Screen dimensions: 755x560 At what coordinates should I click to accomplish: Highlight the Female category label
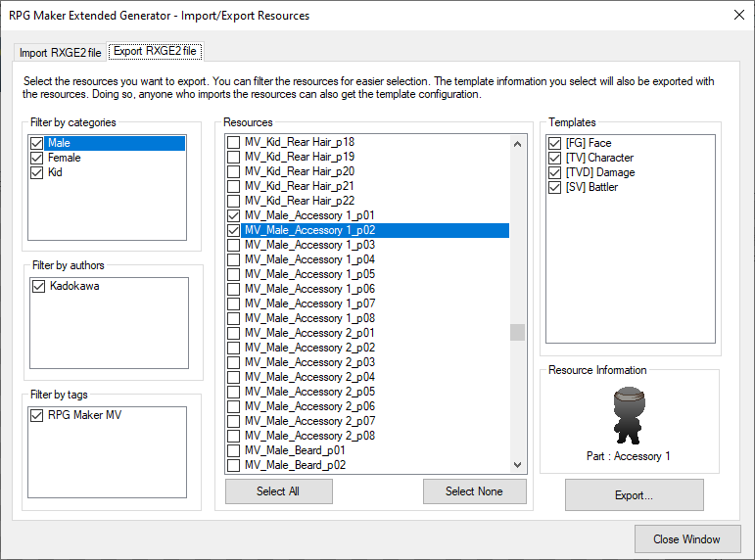pos(64,158)
